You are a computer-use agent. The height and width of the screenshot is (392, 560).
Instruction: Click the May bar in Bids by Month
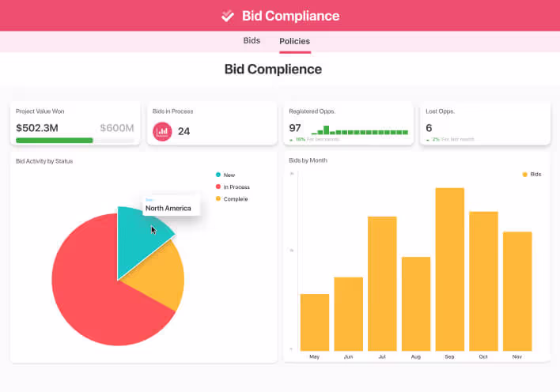314,321
